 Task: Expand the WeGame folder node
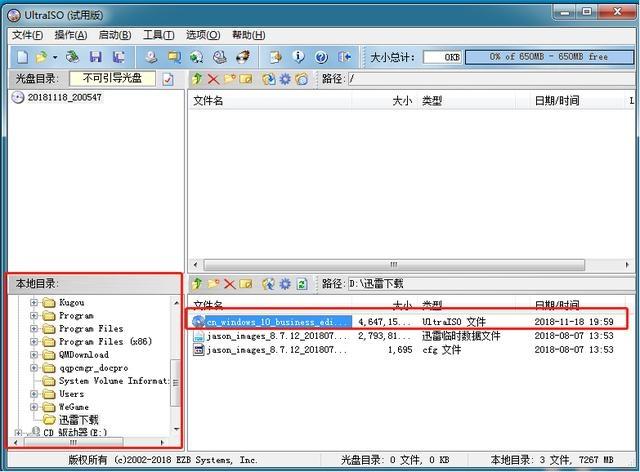coord(34,407)
